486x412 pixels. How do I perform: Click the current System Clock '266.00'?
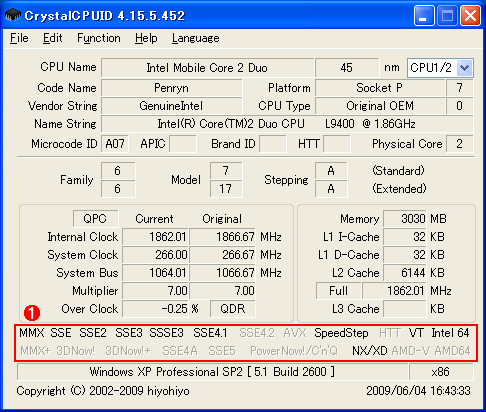click(155, 255)
